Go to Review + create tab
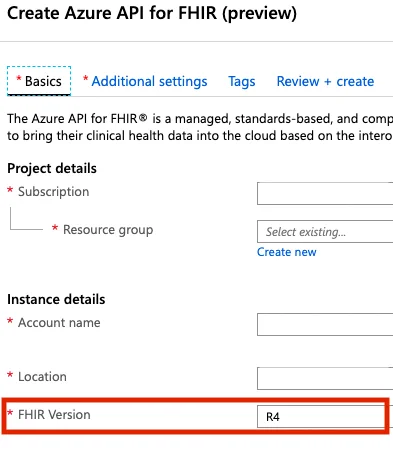393x463 pixels. (x=325, y=81)
